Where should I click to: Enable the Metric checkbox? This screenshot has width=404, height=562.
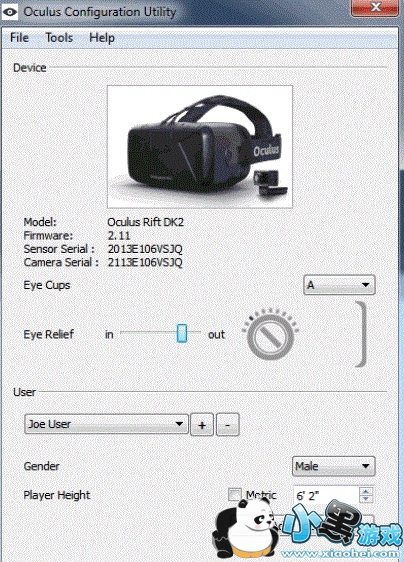click(x=235, y=495)
